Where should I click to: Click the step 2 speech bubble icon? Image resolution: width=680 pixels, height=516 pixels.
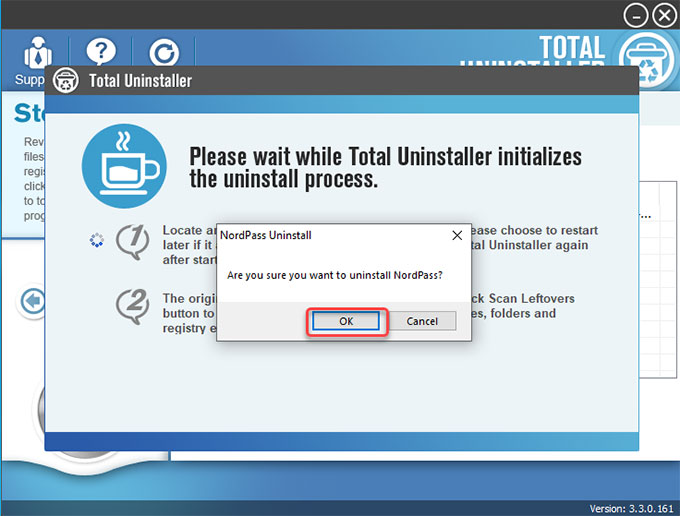tap(133, 307)
